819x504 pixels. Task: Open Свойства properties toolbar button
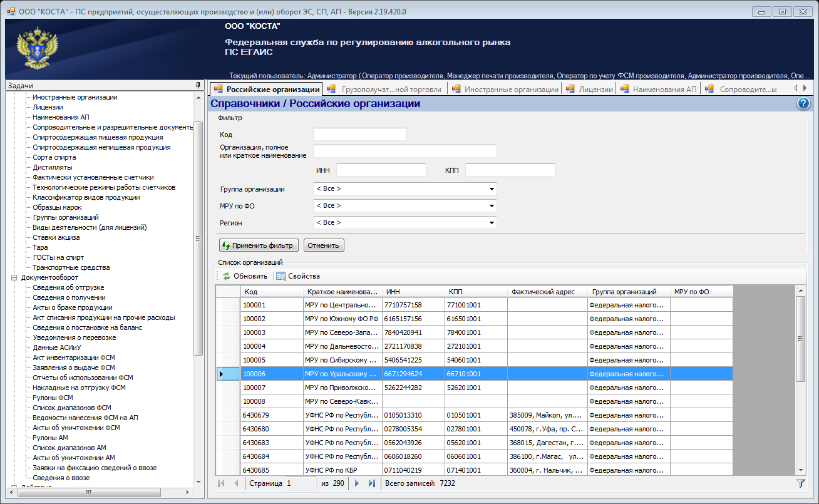click(x=298, y=276)
